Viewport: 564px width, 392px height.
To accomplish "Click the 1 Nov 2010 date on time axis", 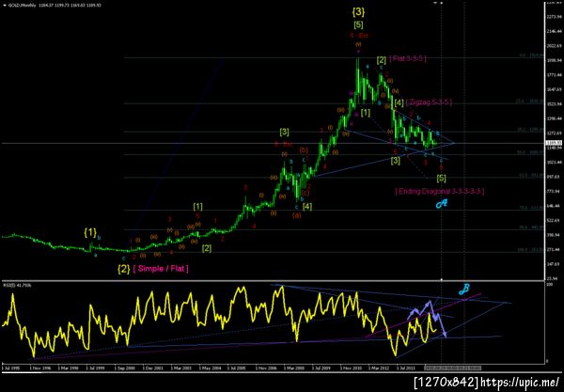I will click(x=351, y=368).
